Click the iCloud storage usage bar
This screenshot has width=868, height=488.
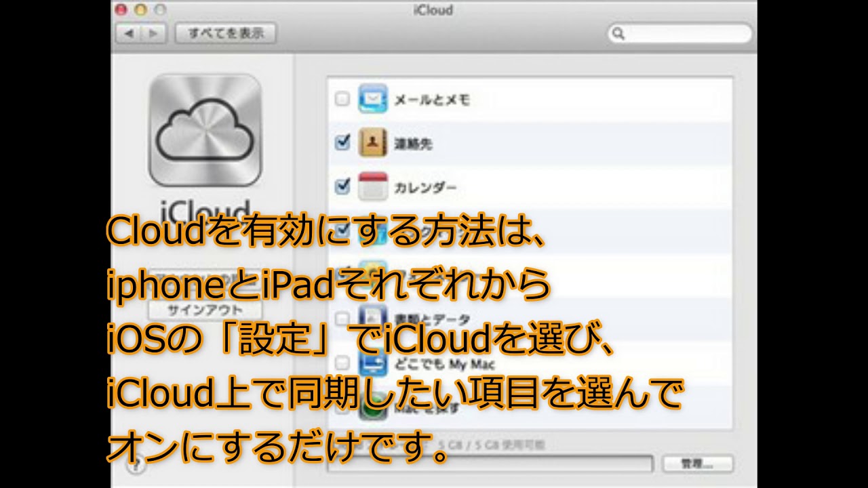coord(490,464)
